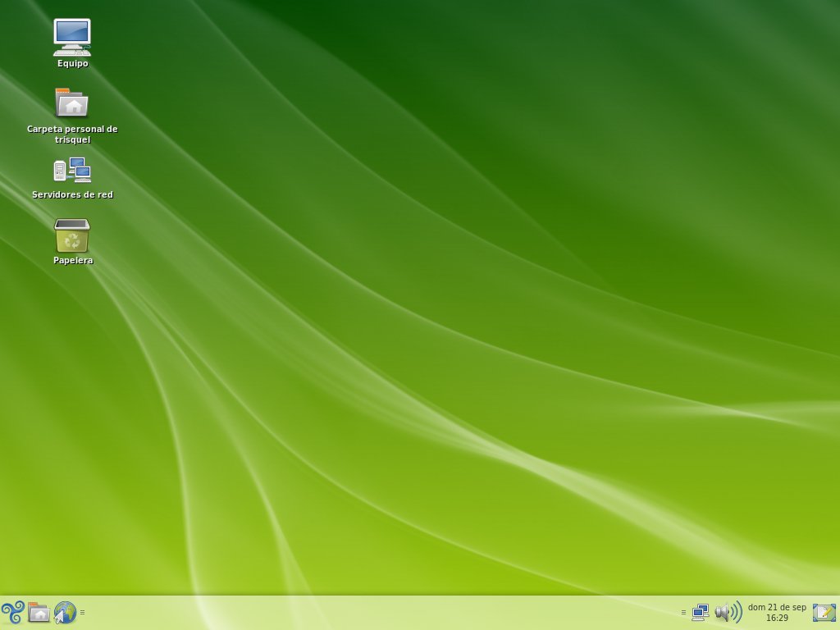Screen dimensions: 840x630
Task: Select the Servidores de red icon
Action: (72, 171)
